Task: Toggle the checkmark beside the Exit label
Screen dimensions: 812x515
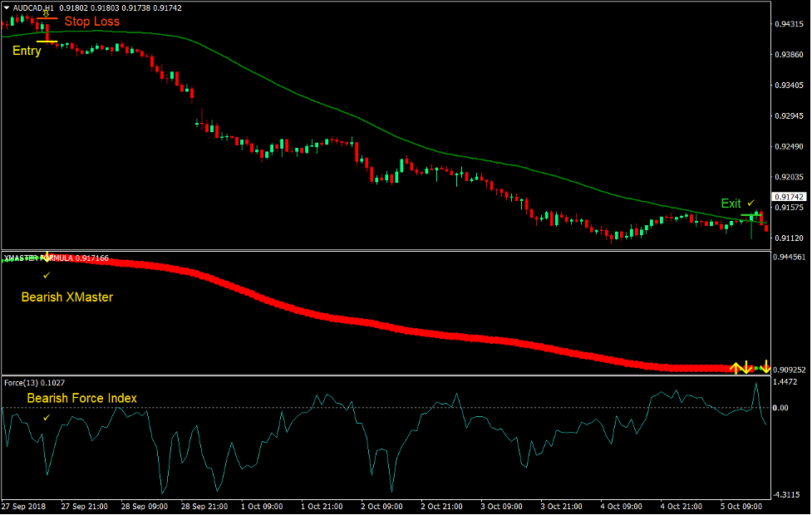Action: point(749,203)
